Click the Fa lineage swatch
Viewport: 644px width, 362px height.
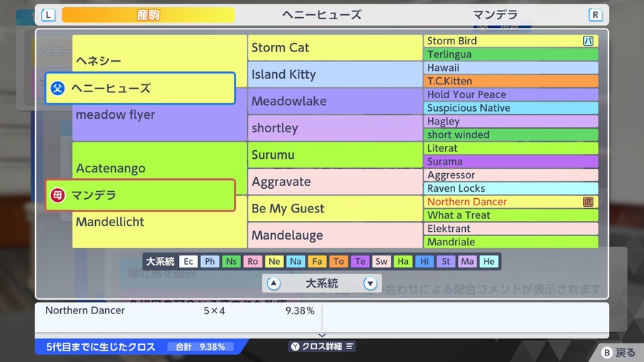pyautogui.click(x=317, y=261)
